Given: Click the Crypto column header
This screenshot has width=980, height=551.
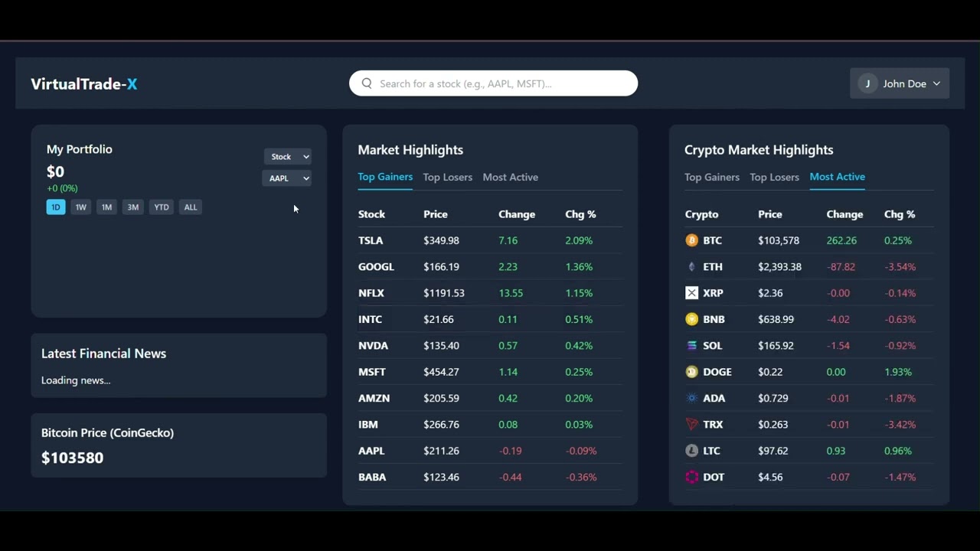Looking at the screenshot, I should [702, 214].
